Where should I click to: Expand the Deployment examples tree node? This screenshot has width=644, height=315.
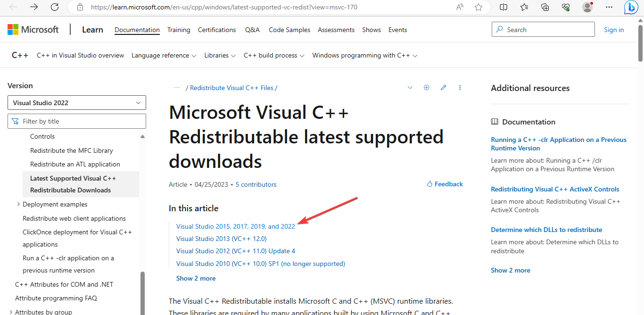click(x=18, y=204)
